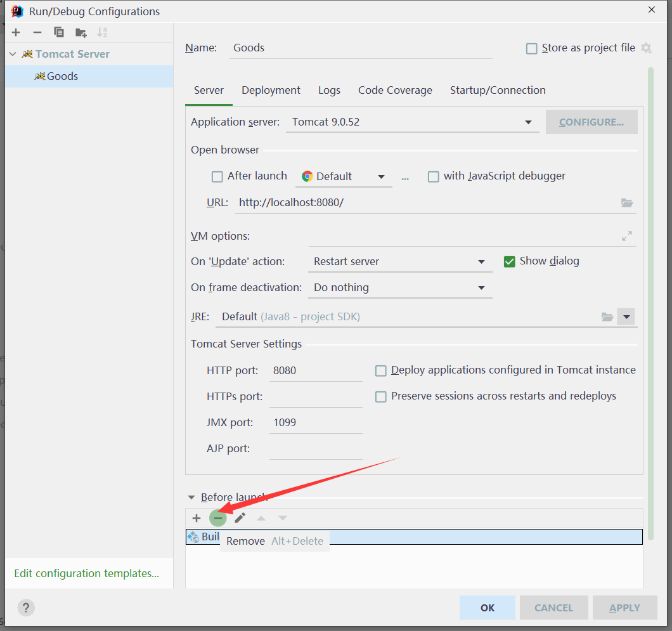The height and width of the screenshot is (631, 672).
Task: Switch to Server tab
Action: (209, 91)
